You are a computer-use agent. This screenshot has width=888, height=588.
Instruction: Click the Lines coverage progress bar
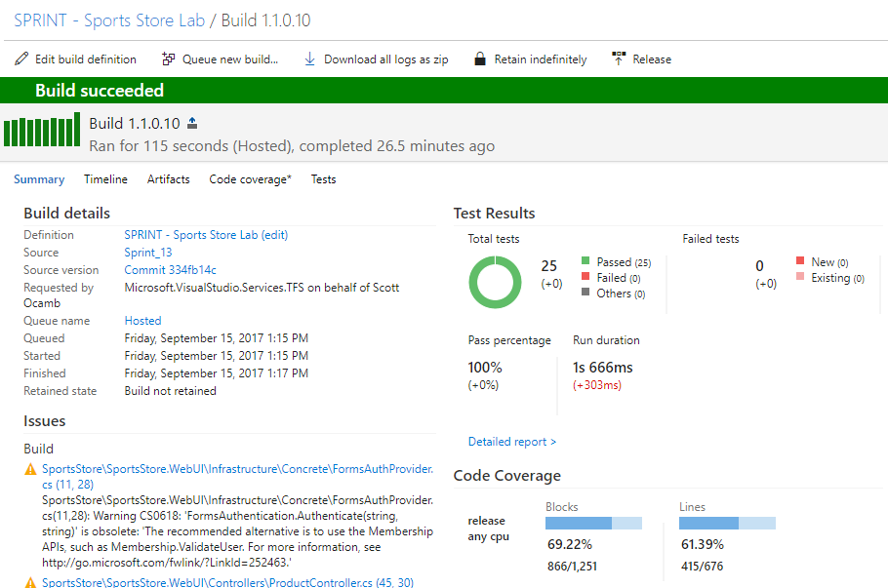pos(727,523)
